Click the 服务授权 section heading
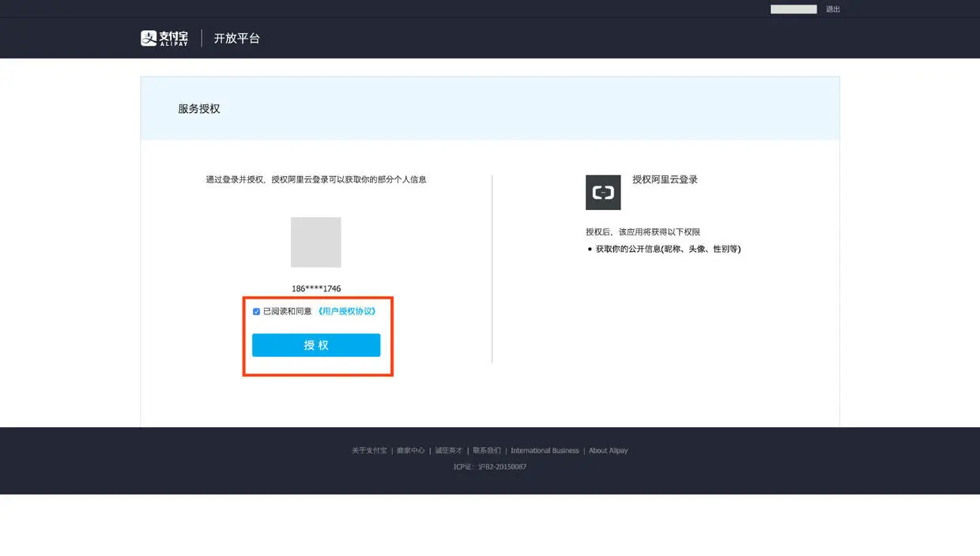Viewport: 980px width, 556px height. [x=199, y=109]
